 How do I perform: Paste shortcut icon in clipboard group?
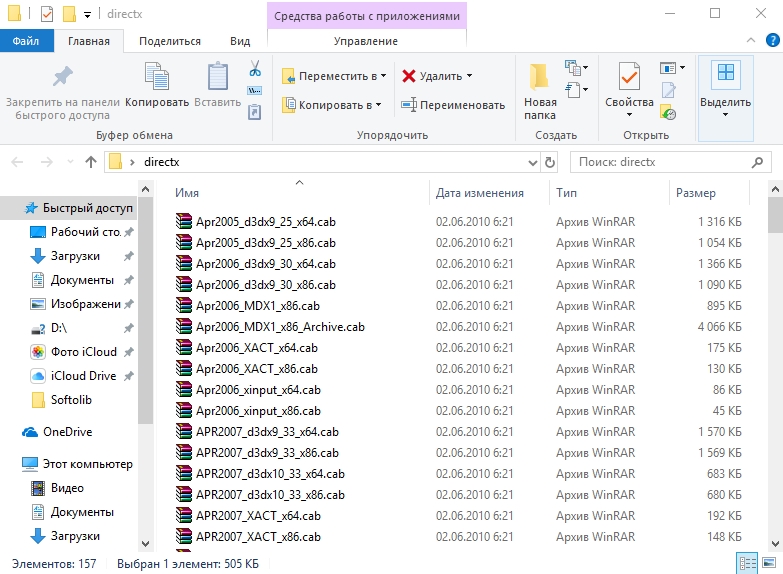(255, 111)
